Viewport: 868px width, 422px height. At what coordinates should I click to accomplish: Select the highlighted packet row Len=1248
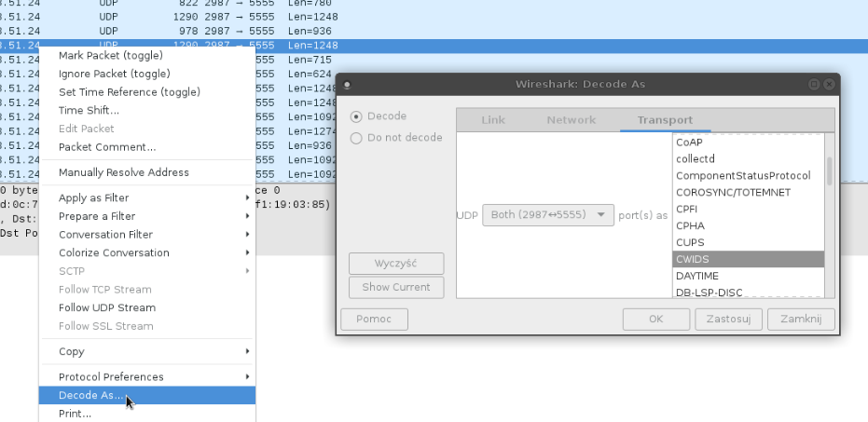click(434, 46)
